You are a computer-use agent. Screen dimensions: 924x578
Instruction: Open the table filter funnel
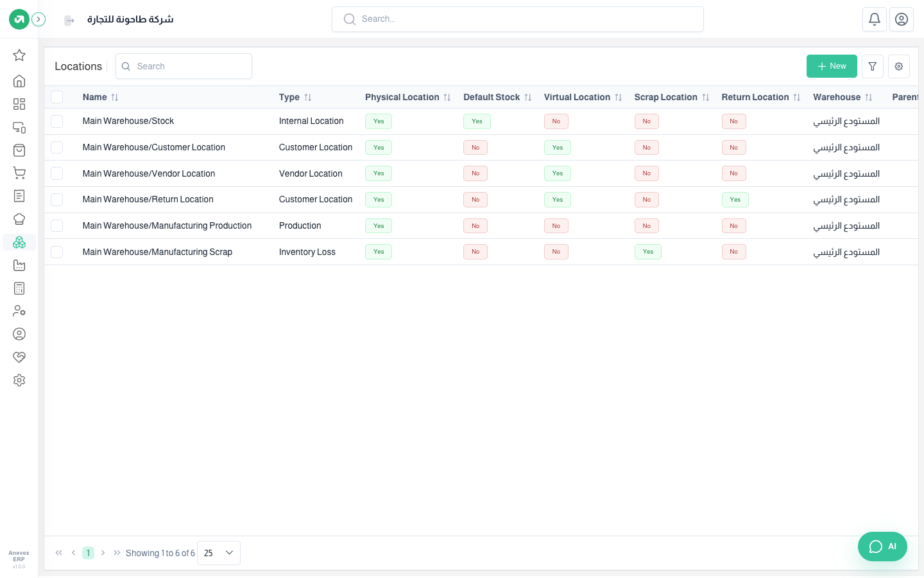click(x=873, y=66)
